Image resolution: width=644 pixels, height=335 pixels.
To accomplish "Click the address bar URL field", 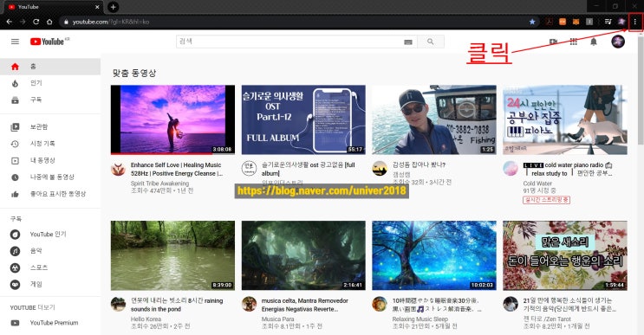I will click(x=296, y=22).
